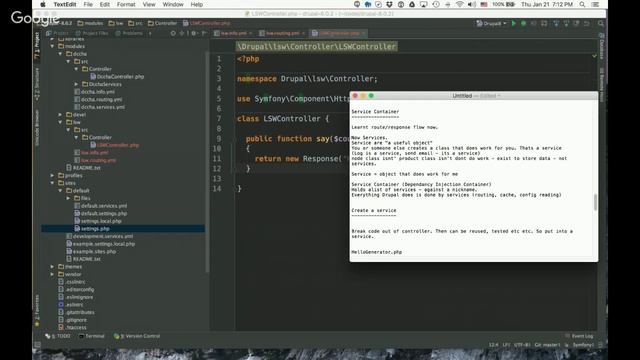Expand the themes folder
The width and height of the screenshot is (640, 360).
(52, 267)
